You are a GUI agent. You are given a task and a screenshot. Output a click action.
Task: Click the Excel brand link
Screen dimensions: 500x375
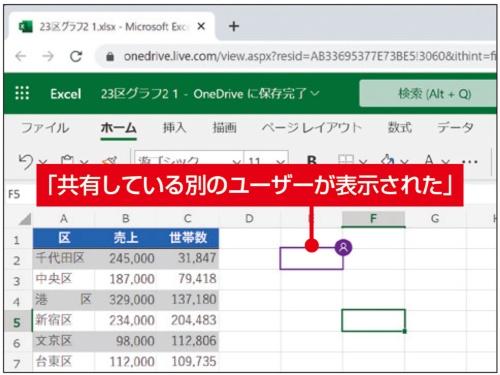tap(66, 94)
